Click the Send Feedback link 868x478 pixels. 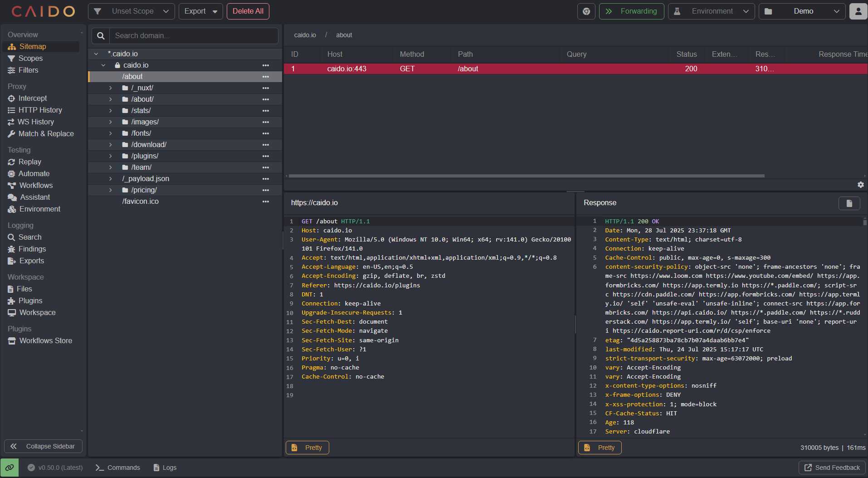coord(832,467)
